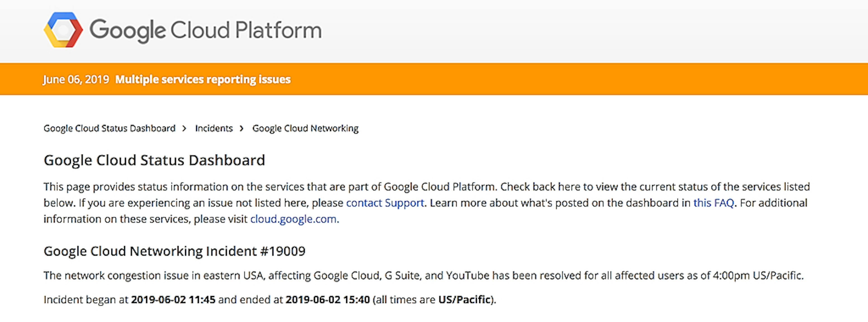Click the Google Cloud Platform hexagon logo

pyautogui.click(x=63, y=30)
